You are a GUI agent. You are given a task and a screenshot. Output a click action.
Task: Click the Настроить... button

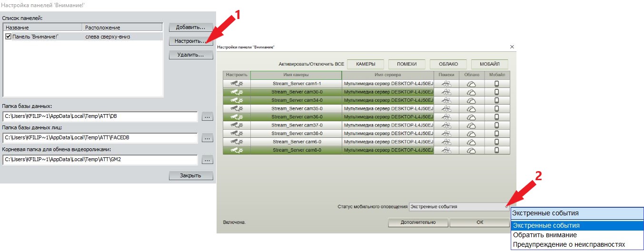tap(191, 41)
